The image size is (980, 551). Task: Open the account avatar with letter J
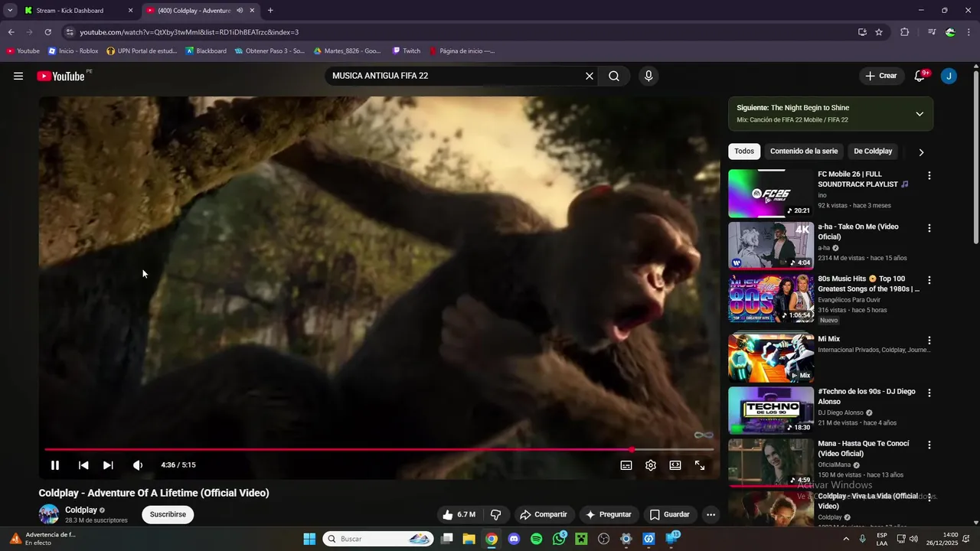pos(949,76)
